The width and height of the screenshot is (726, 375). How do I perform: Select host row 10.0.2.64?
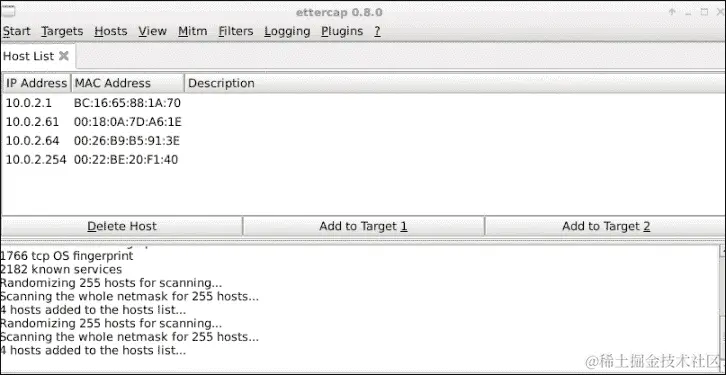click(x=363, y=141)
